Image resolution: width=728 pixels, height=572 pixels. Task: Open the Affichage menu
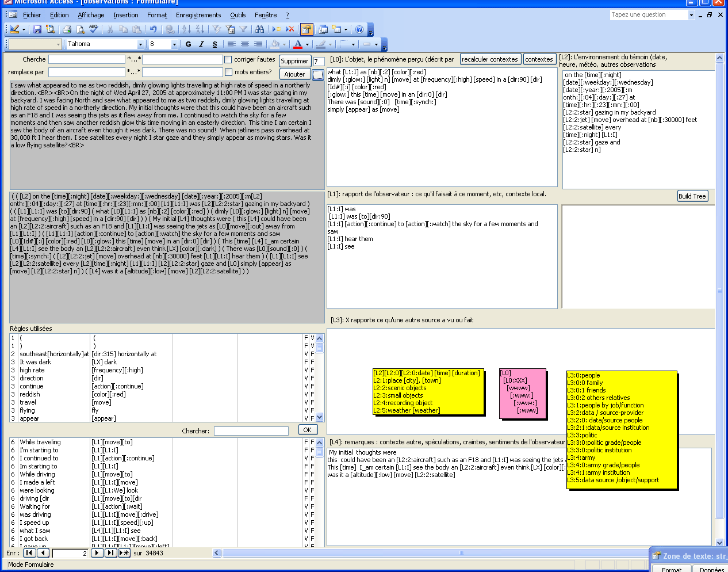point(91,15)
